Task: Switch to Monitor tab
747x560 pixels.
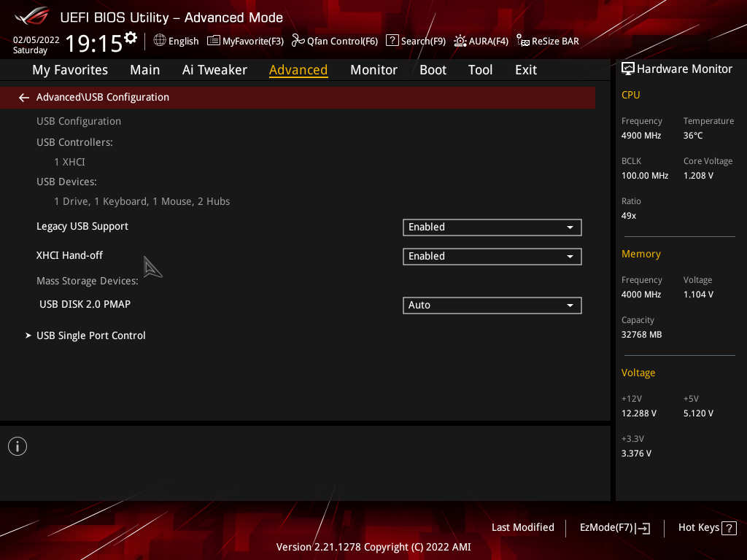Action: click(373, 70)
